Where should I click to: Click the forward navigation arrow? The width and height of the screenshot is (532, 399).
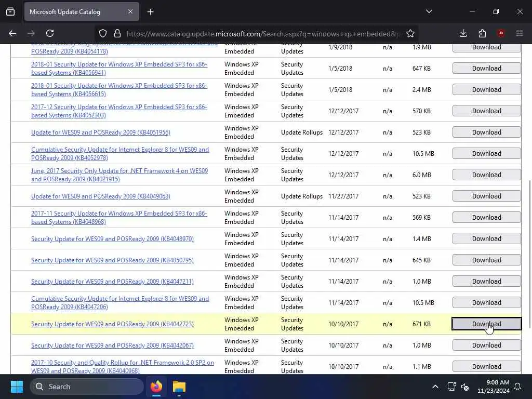pos(31,33)
